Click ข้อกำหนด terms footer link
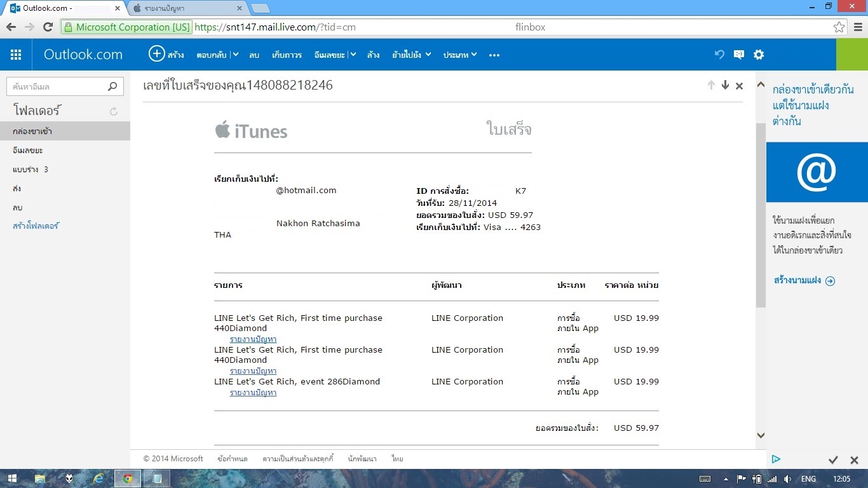Screen dimensions: 868x488 click(x=233, y=459)
